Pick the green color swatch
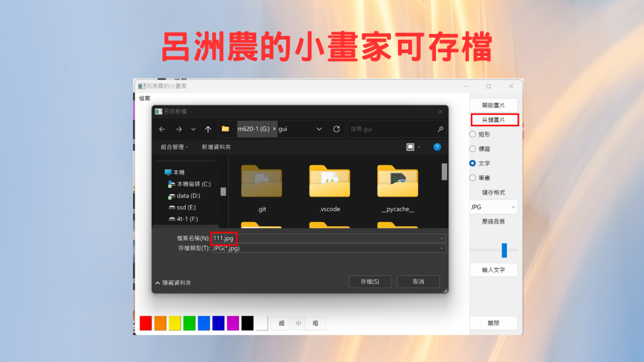 click(x=189, y=323)
